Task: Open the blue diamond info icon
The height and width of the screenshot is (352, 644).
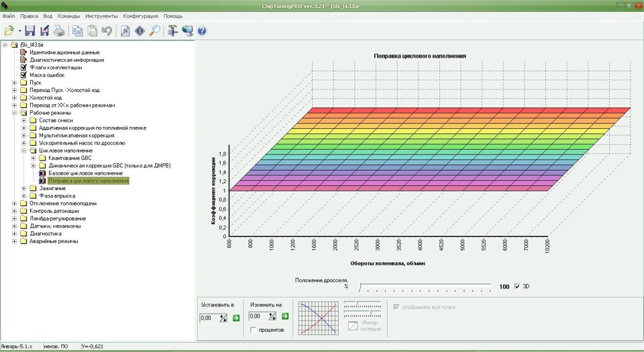Action: tap(140, 31)
